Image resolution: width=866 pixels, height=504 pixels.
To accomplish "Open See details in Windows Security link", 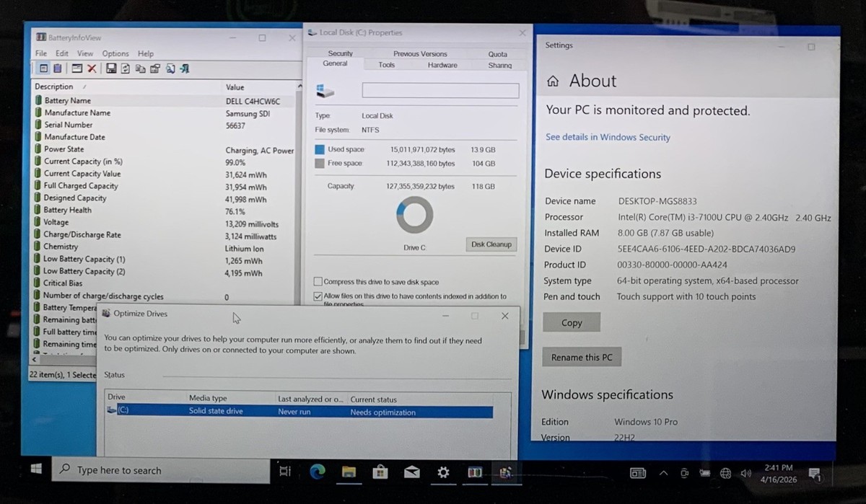I will coord(608,137).
